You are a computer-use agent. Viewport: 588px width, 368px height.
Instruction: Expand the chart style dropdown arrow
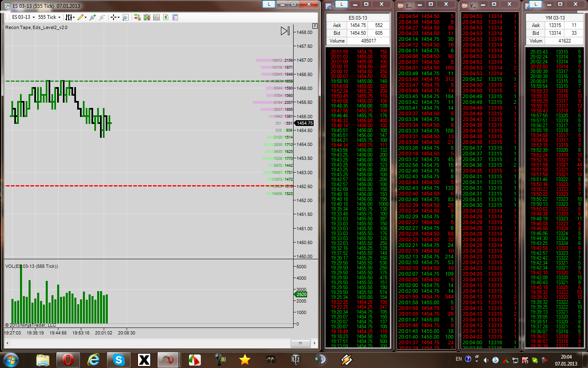73,17
